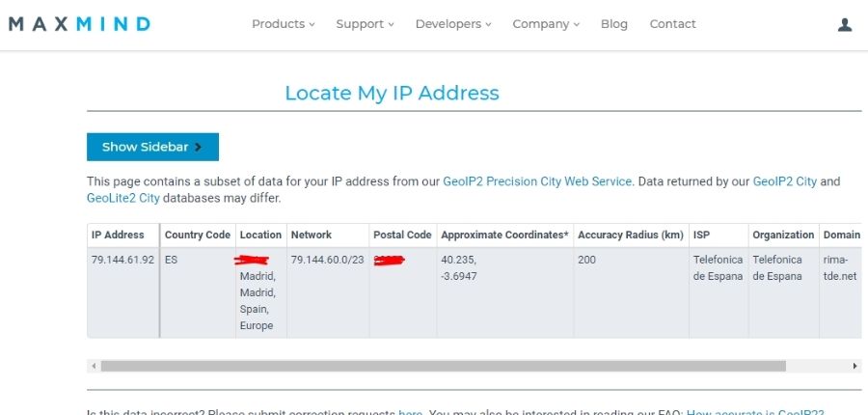
Task: Expand the Products menu
Action: 283,24
